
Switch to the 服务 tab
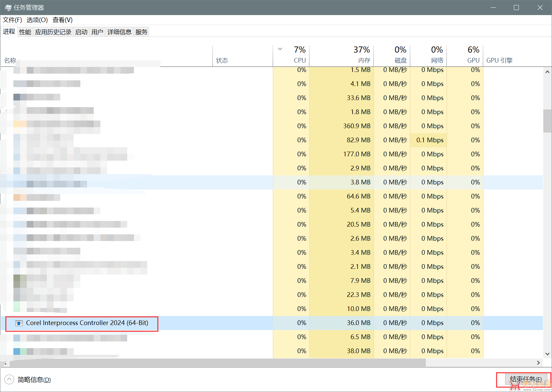(x=142, y=32)
